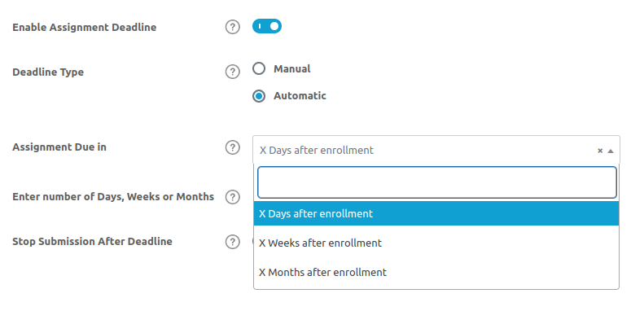The height and width of the screenshot is (311, 644).
Task: Select X Months after enrollment option
Action: click(x=436, y=272)
